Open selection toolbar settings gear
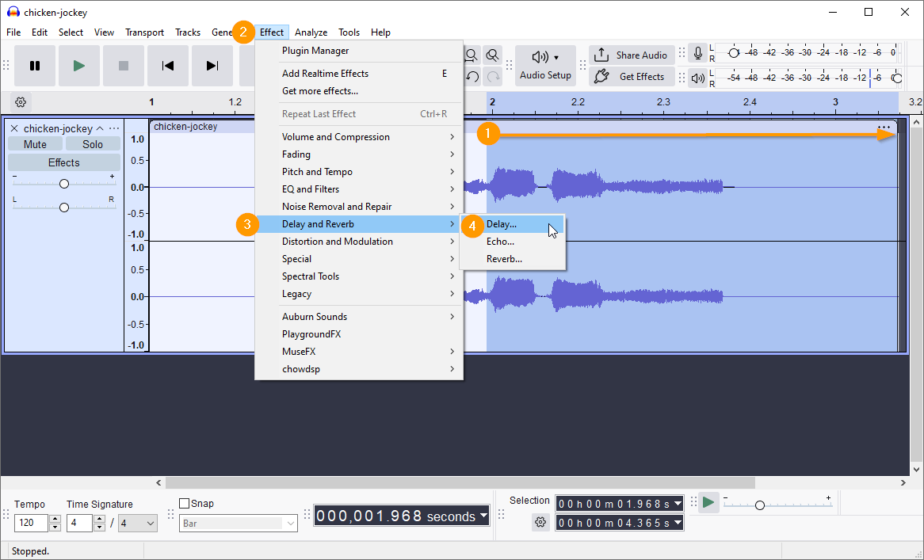Screen dimensions: 924x560 (540, 522)
